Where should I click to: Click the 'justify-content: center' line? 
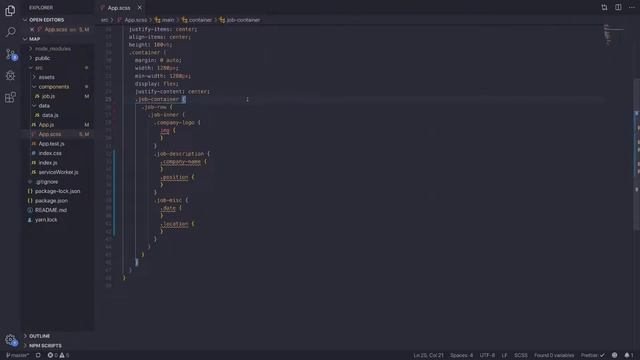coord(172,91)
